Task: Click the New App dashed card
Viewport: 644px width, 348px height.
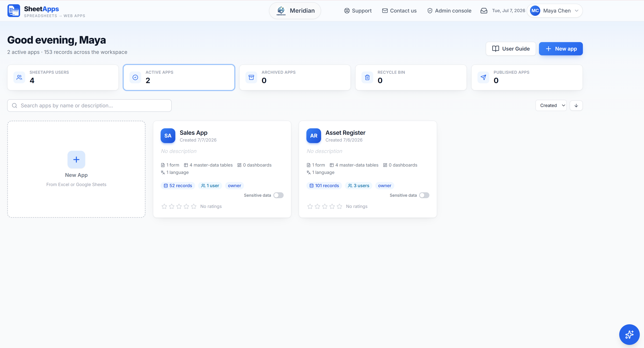Action: point(76,169)
